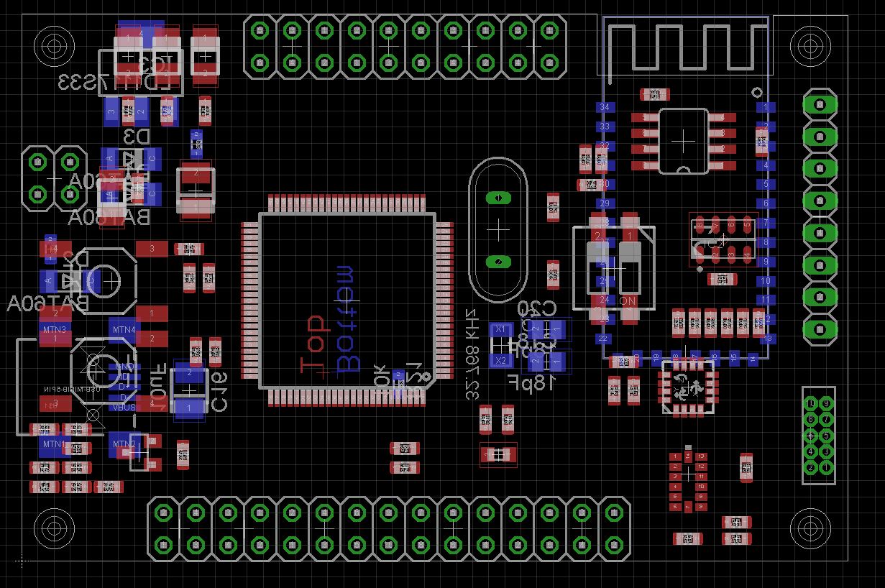
Task: Click the origin cross of the 8-pin SOIC
Action: click(x=682, y=141)
